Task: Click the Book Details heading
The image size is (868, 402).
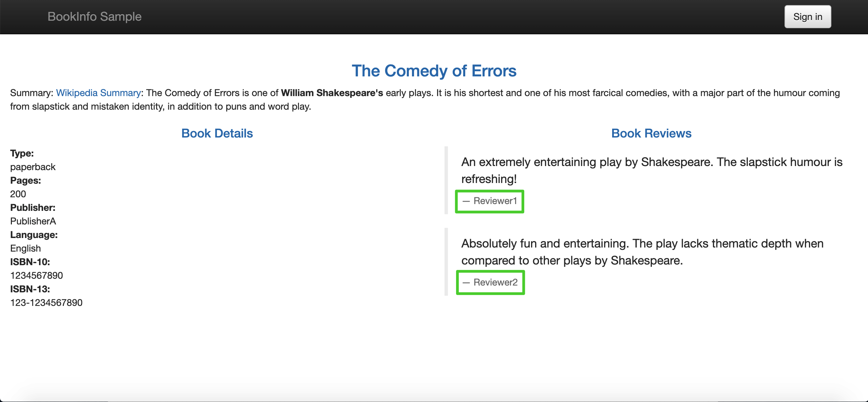Action: [x=217, y=133]
